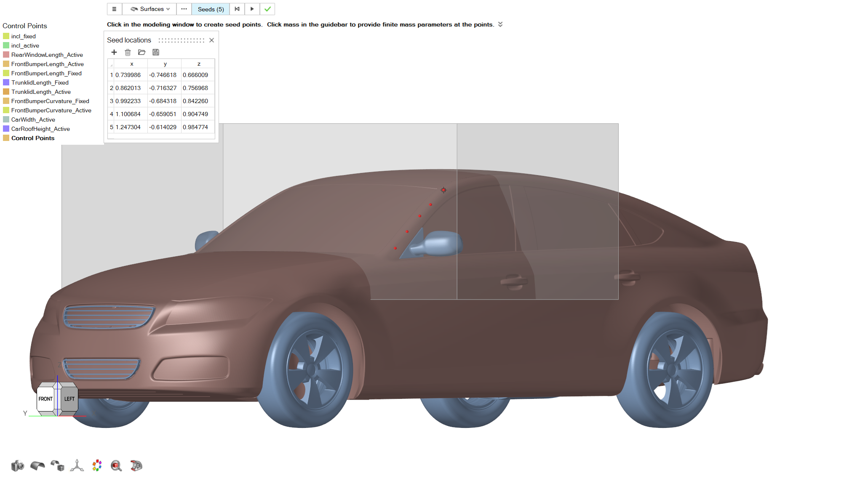Delete selected seed with trash icon
Viewport: 868px width, 486px height.
(128, 52)
